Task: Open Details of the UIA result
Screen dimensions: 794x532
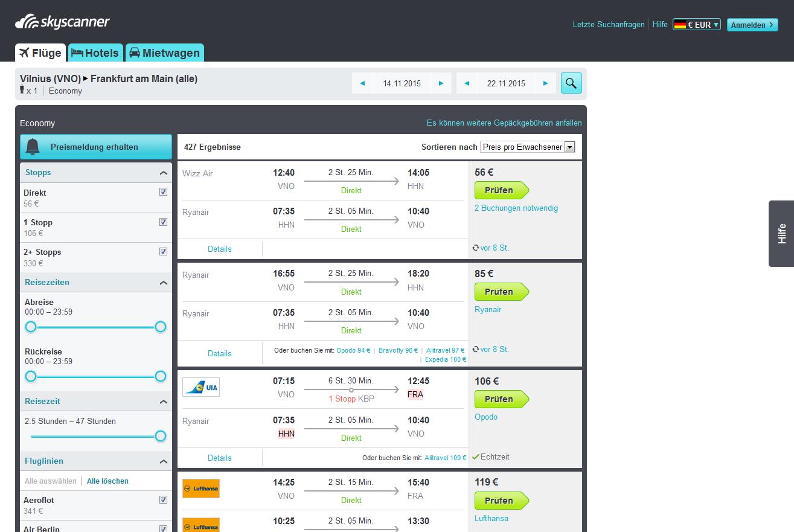Action: pos(220,458)
